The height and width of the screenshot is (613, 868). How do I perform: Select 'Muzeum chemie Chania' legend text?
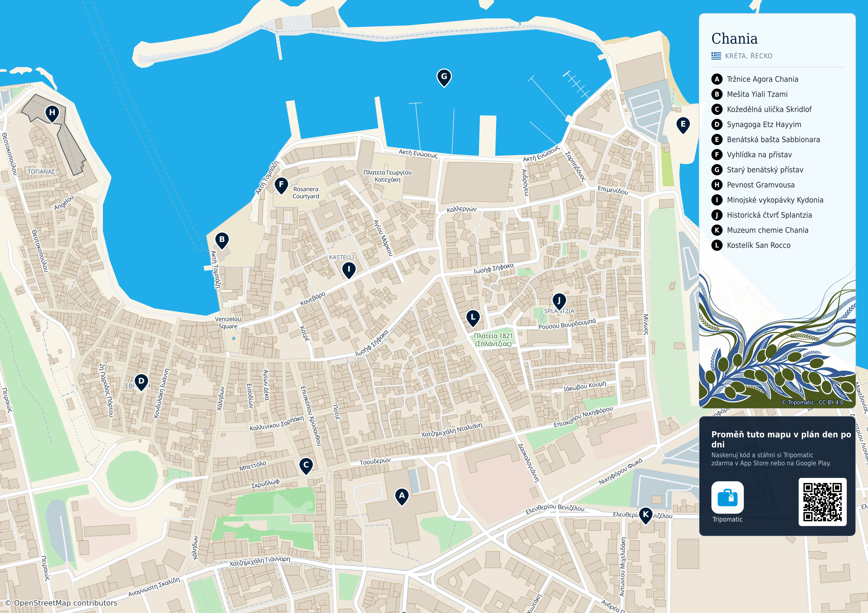coord(767,230)
